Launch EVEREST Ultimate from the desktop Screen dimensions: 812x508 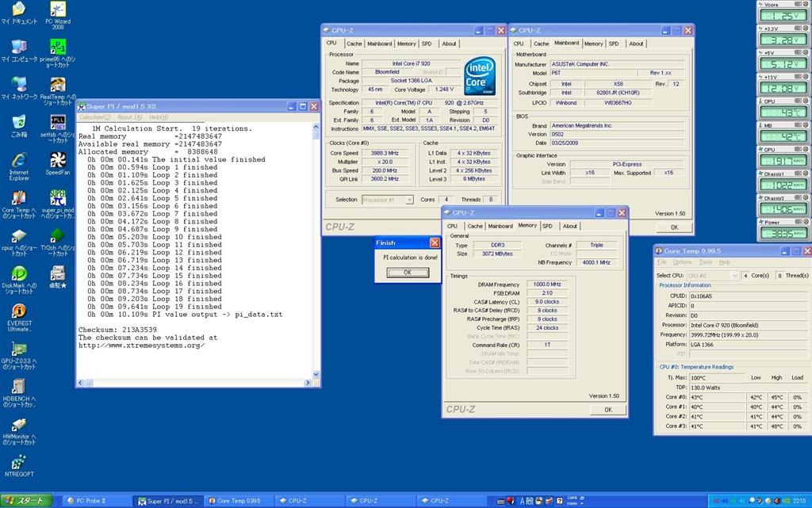click(18, 311)
